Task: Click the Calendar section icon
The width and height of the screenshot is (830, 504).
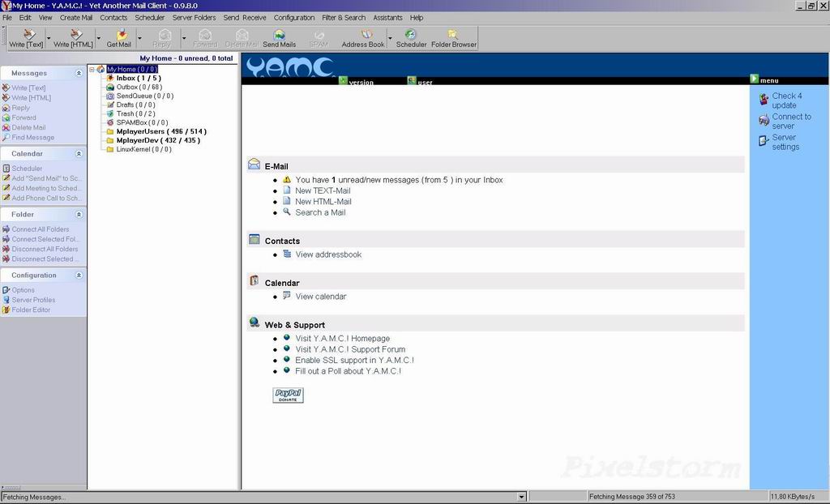Action: [254, 280]
